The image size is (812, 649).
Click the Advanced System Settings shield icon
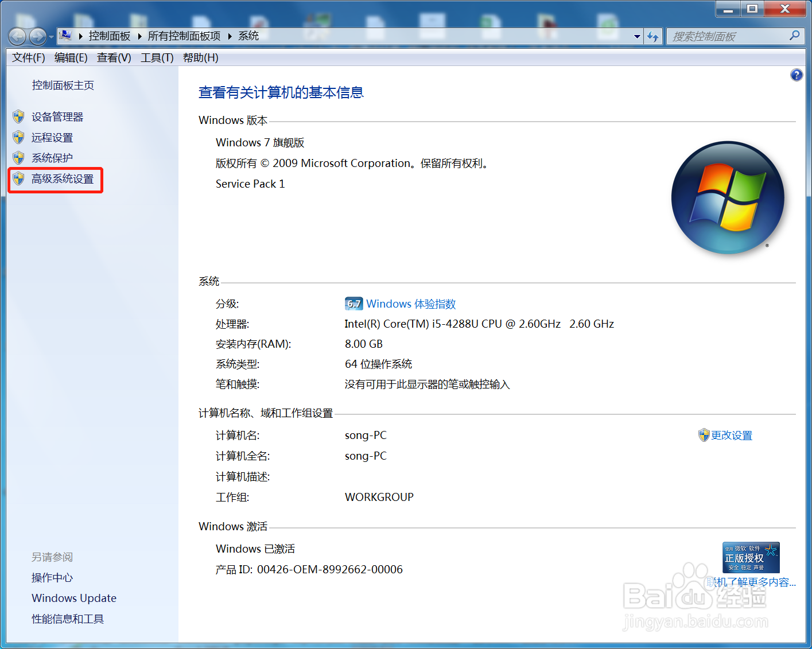coord(18,178)
